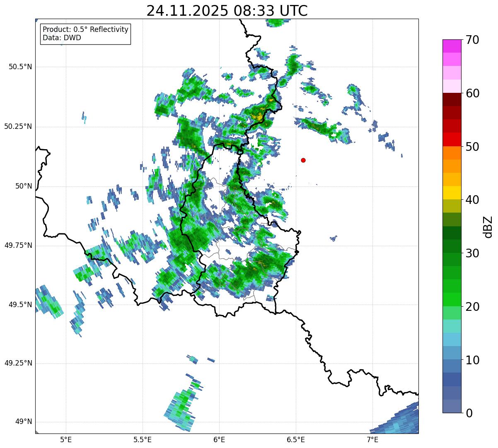Click the "Data: DWD" label
This screenshot has width=498, height=448.
[62, 38]
